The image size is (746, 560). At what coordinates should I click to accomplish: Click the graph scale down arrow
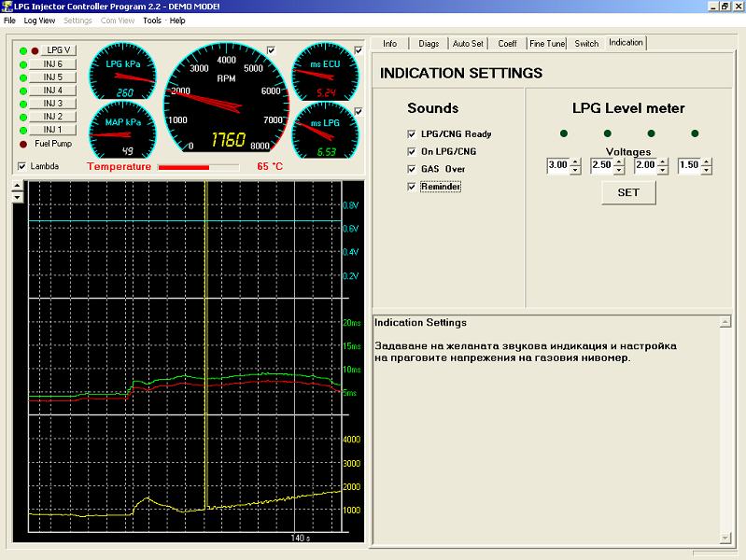(17, 197)
